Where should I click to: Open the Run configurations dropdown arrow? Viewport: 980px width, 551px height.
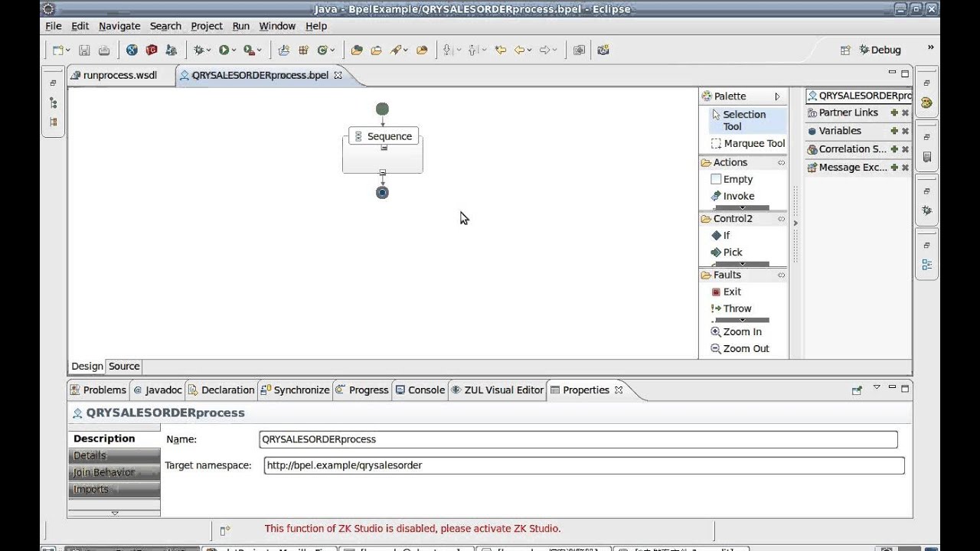click(234, 51)
